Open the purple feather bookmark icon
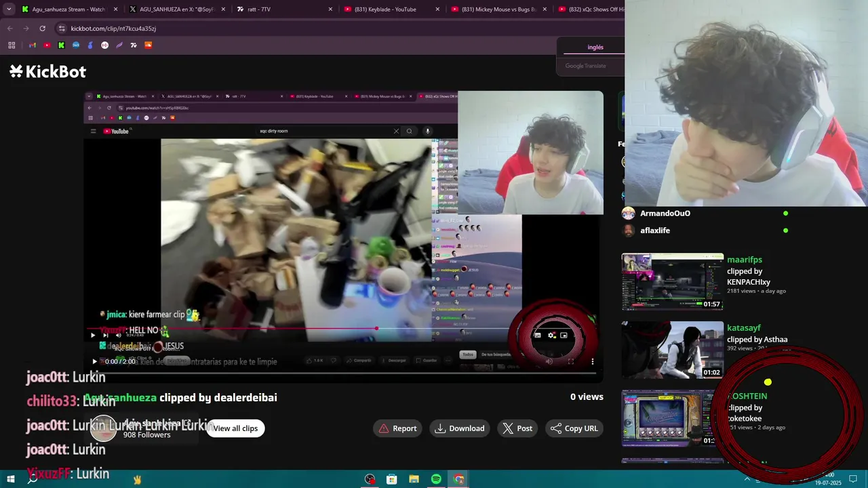Screen dimensions: 868x488 coord(119,45)
